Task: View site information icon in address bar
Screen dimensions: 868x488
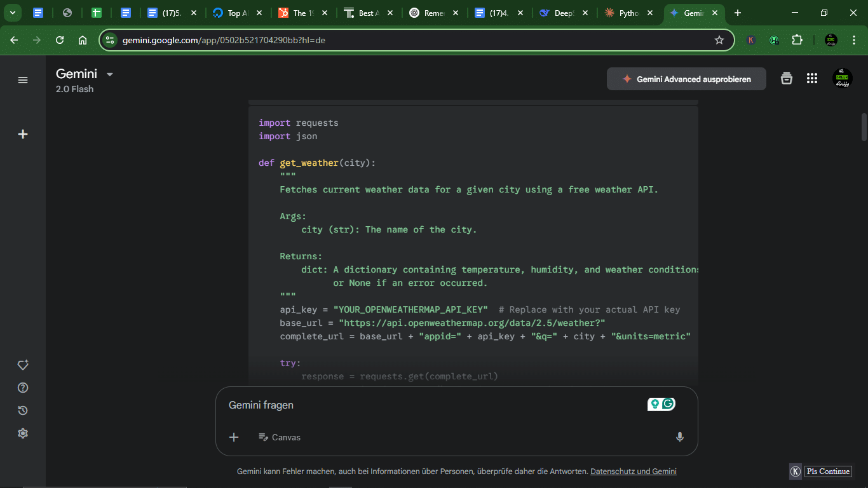Action: click(111, 40)
